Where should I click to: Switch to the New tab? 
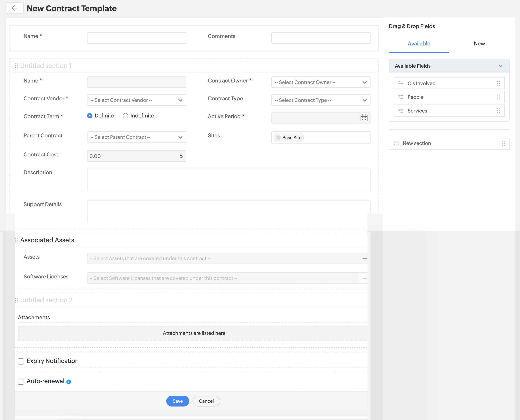(479, 44)
